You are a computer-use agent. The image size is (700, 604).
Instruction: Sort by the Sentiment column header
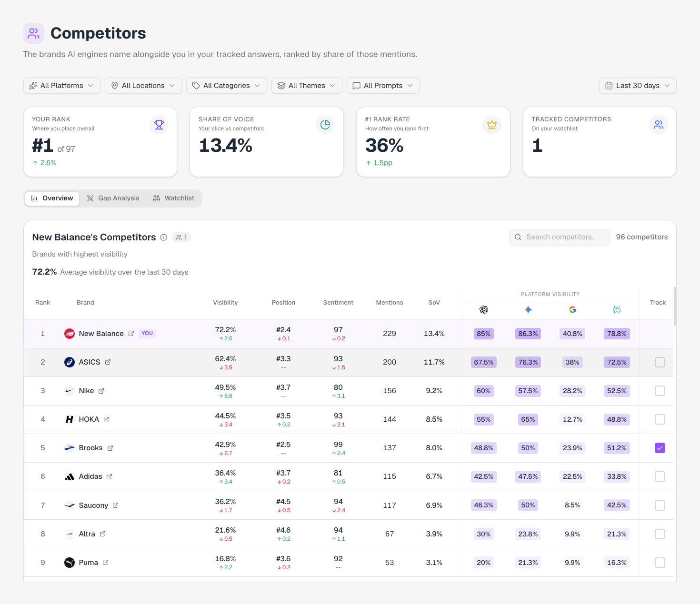(338, 303)
